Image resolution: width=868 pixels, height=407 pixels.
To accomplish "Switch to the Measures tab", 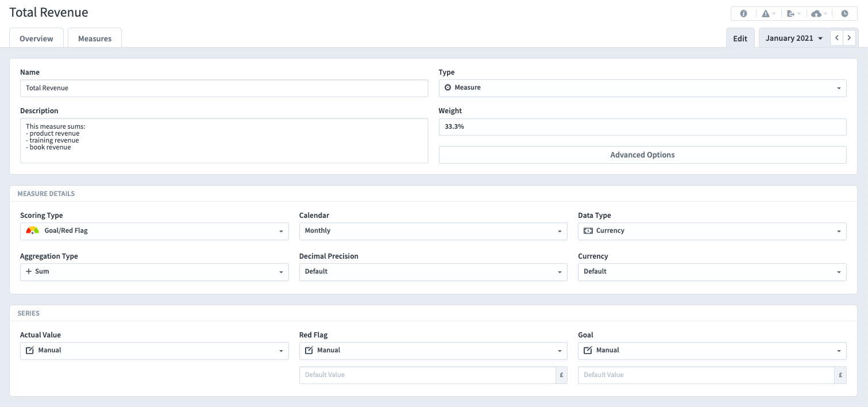I will [95, 39].
